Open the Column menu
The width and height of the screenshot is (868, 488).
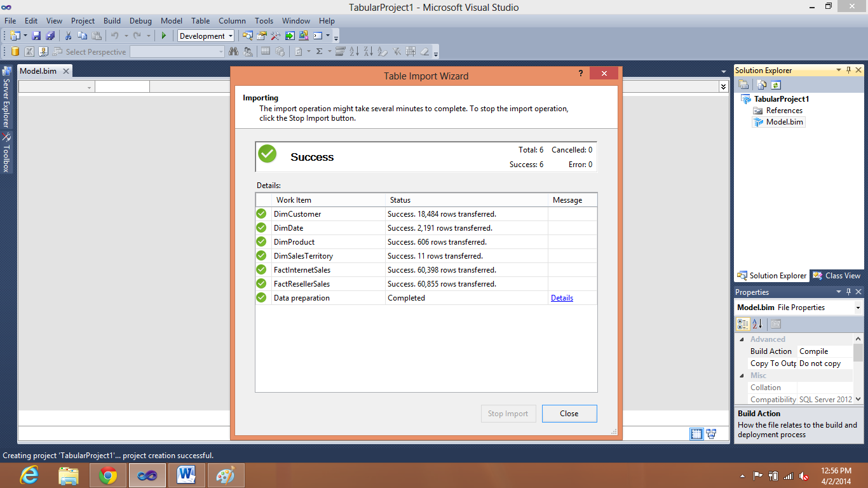232,21
